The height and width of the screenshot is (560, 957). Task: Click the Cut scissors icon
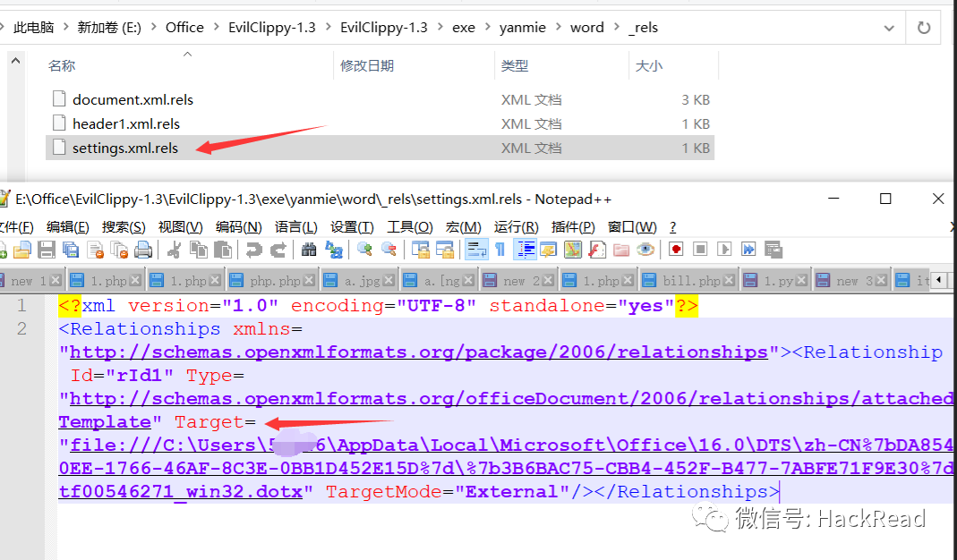[x=174, y=250]
